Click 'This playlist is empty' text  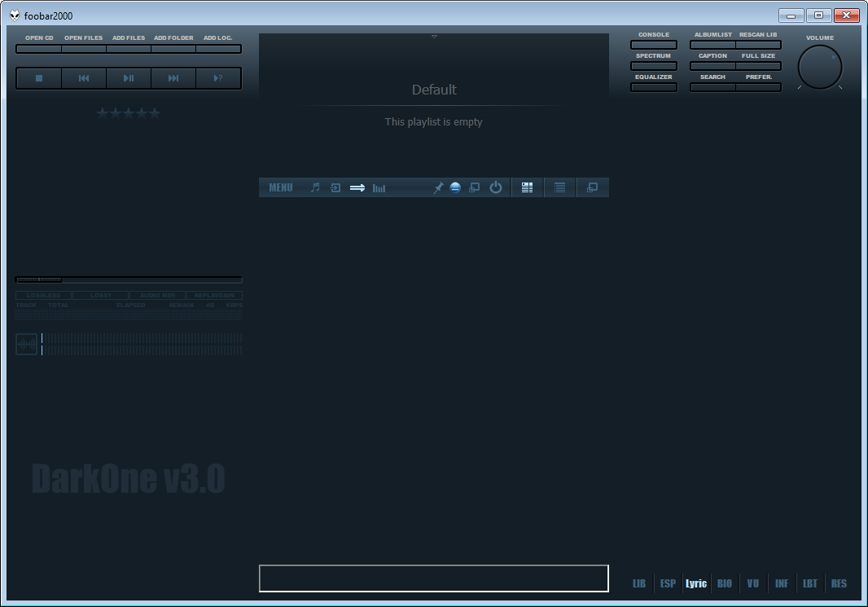433,122
